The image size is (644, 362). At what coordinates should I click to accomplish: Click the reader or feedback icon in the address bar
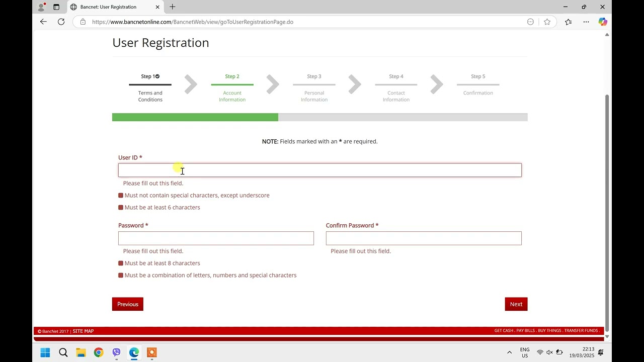coord(530,22)
